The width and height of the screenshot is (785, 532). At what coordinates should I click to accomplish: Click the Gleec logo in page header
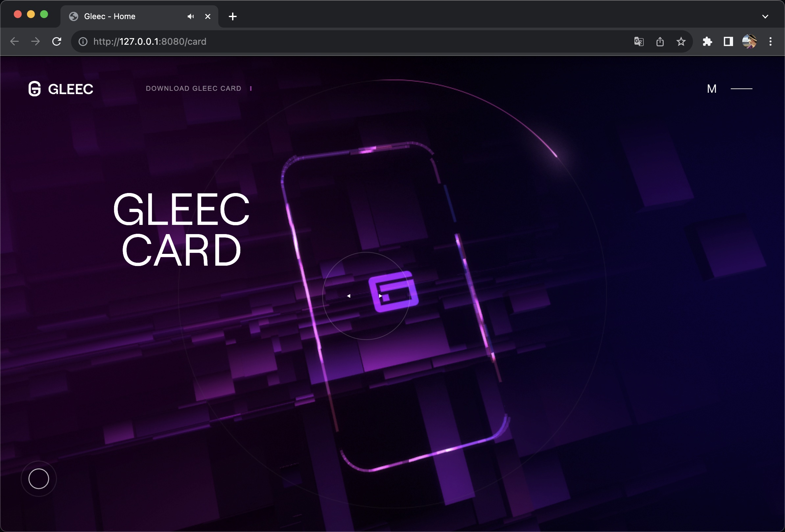61,89
